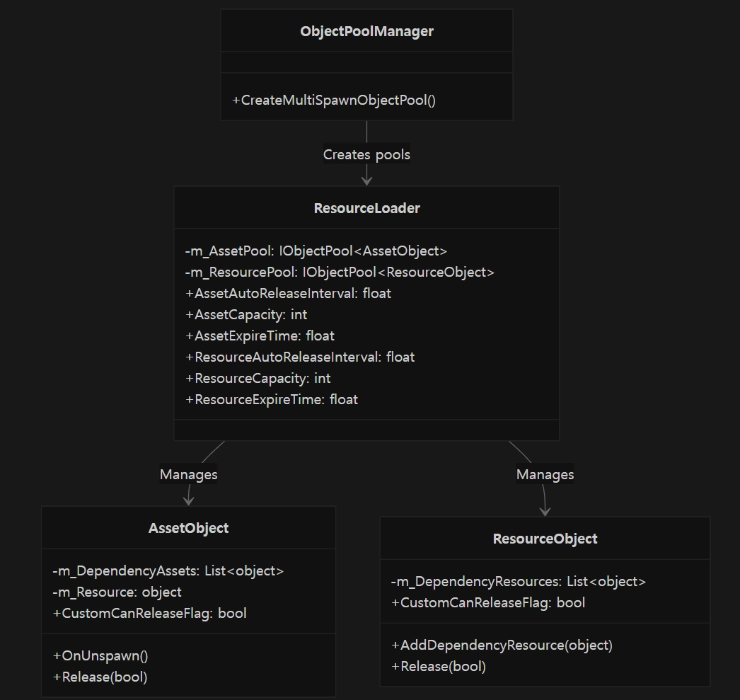
Task: Click the AddDependencyResource(object) method
Action: tap(502, 646)
